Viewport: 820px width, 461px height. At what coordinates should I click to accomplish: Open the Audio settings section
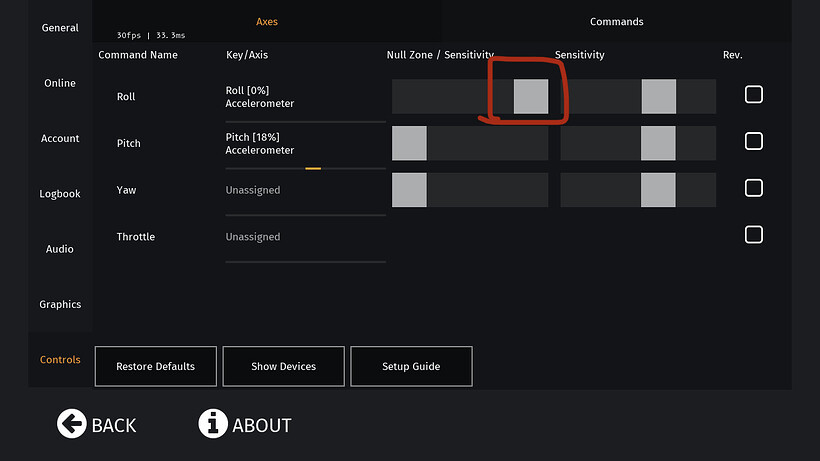(x=60, y=249)
